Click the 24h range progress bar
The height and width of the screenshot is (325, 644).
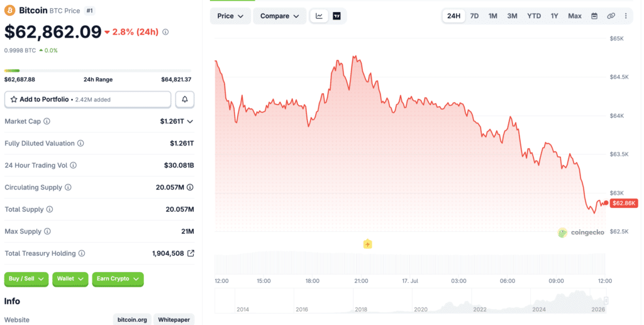(97, 71)
